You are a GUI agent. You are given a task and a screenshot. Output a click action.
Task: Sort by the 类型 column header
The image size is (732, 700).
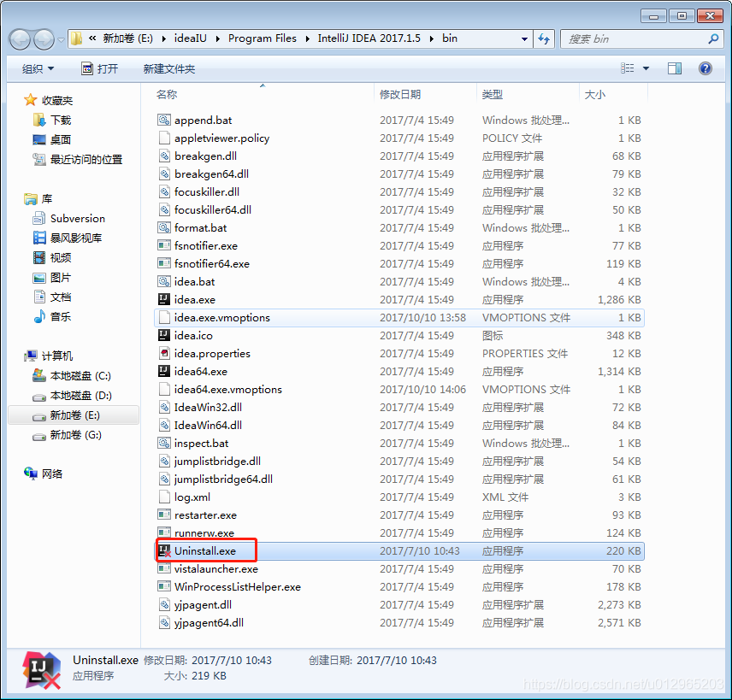point(492,94)
